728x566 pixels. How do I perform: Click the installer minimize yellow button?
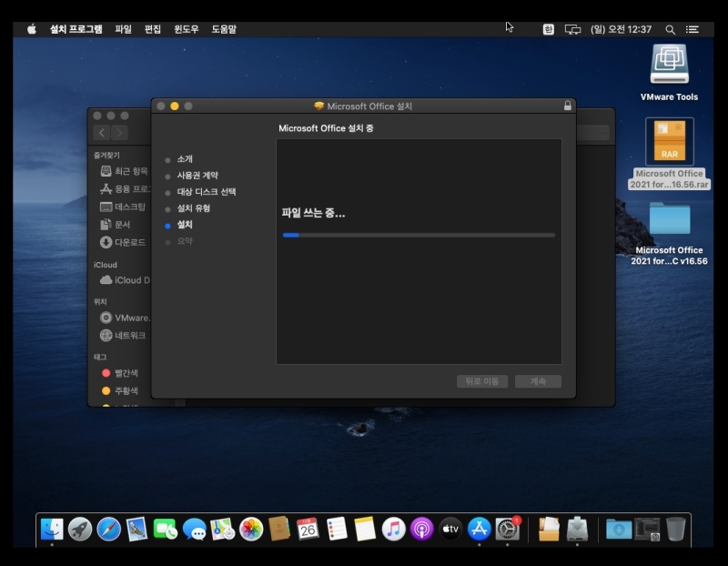coord(175,106)
